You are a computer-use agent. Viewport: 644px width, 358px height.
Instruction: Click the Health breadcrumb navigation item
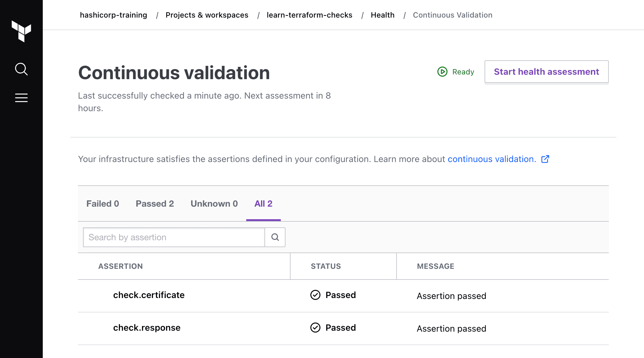pyautogui.click(x=382, y=15)
